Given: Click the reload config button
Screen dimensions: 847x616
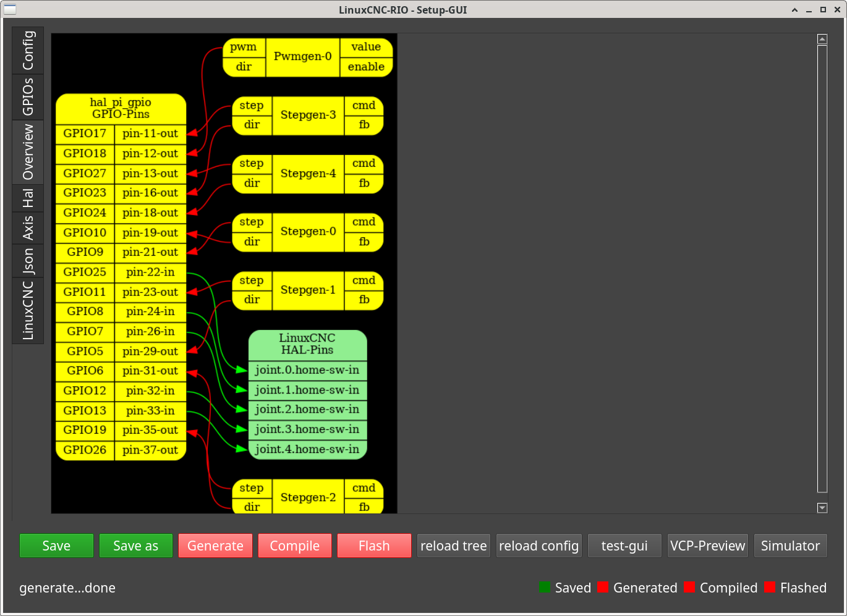Looking at the screenshot, I should pyautogui.click(x=539, y=546).
